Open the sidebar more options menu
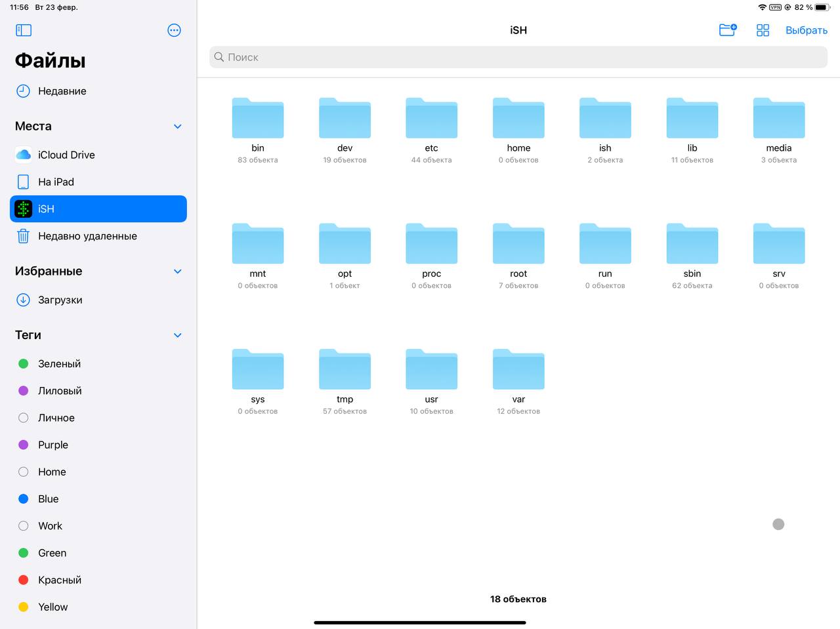The image size is (840, 629). (174, 30)
